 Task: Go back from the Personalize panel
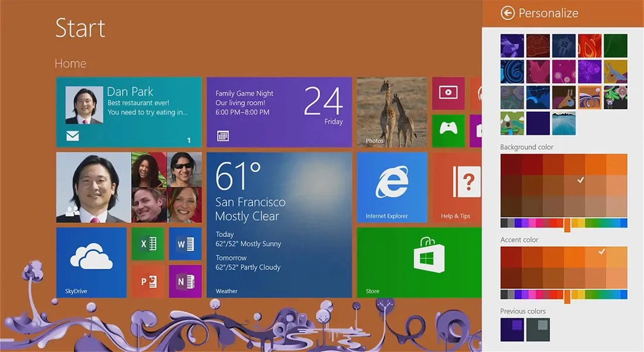pyautogui.click(x=508, y=12)
